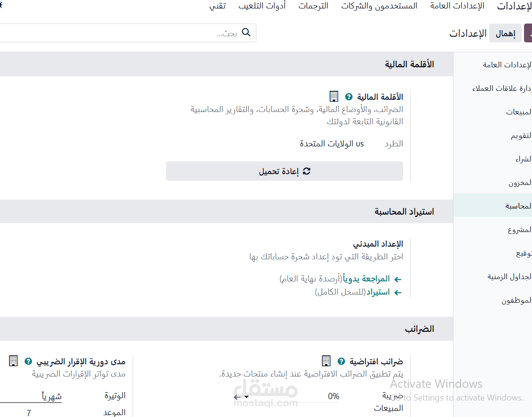Click help icon next to مدى دورية الإقرار الضريبي
Viewport: 532px width, 417px height.
(x=29, y=361)
